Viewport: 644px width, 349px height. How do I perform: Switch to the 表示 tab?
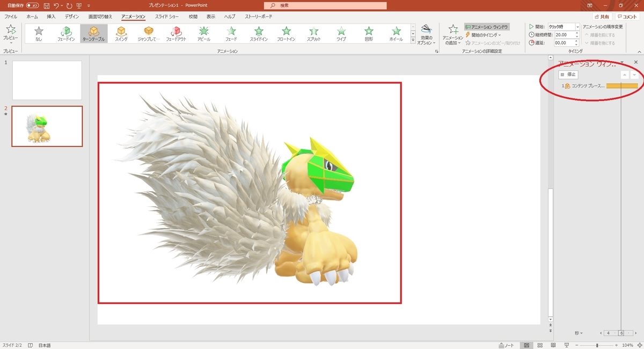(x=211, y=17)
